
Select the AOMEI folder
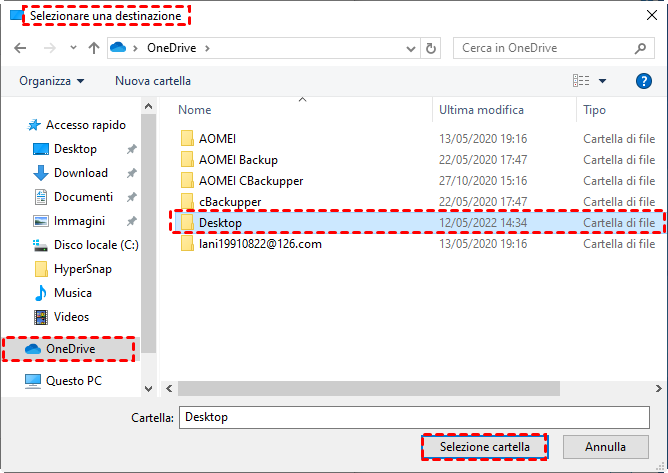coord(218,138)
